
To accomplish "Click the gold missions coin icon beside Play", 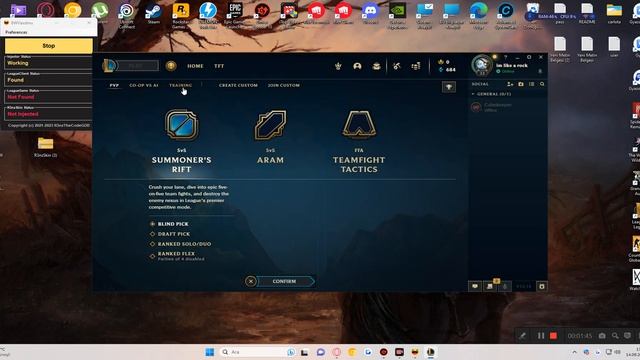I will (171, 66).
